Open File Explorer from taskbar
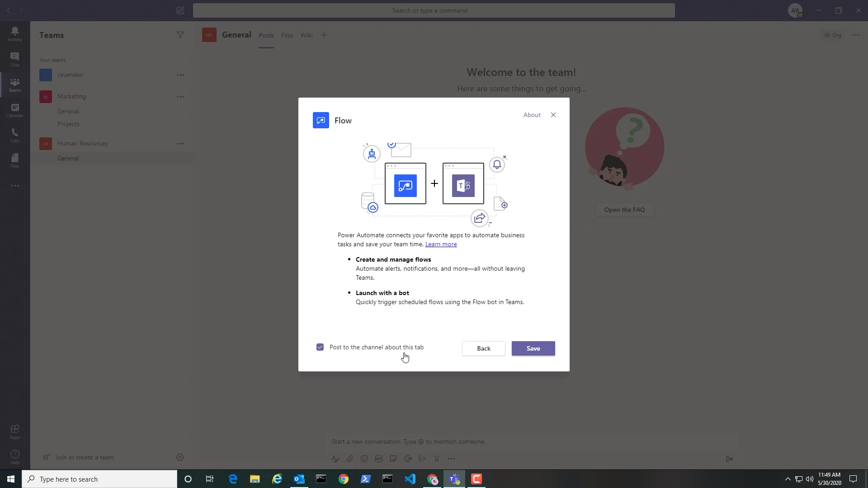This screenshot has height=488, width=868. 255,479
